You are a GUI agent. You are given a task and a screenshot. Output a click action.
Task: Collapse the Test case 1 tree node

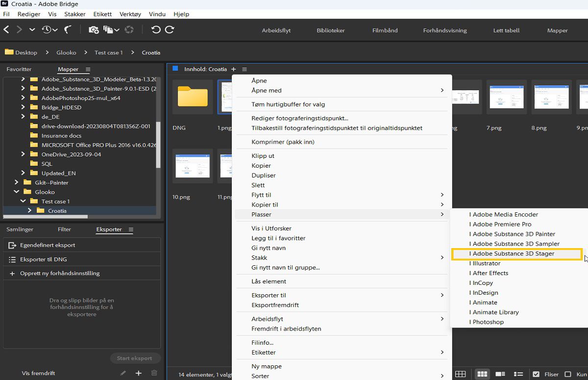tap(23, 202)
